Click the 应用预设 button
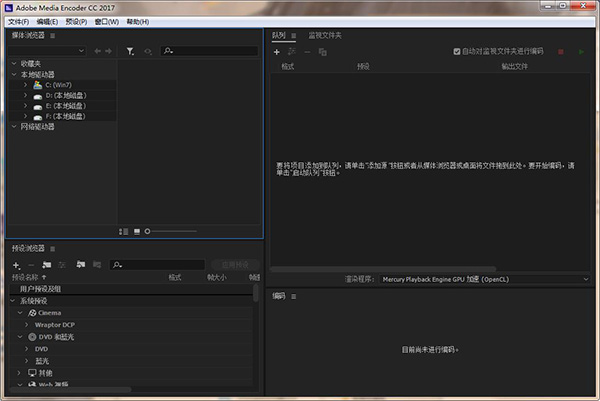 click(x=235, y=265)
